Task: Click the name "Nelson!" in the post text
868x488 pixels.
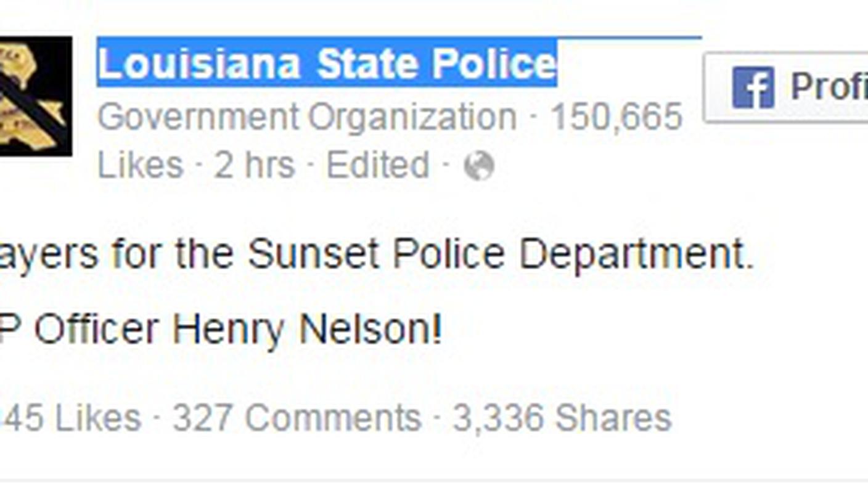Action: [370, 330]
